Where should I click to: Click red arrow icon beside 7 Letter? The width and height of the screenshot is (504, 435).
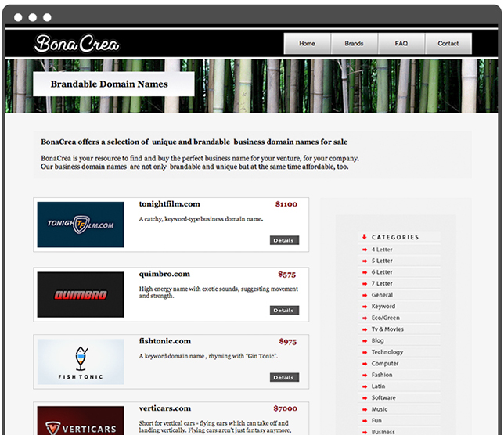click(365, 284)
